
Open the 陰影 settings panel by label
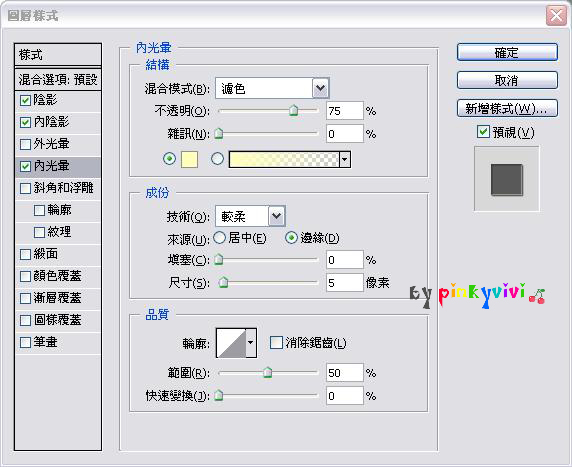[45, 100]
